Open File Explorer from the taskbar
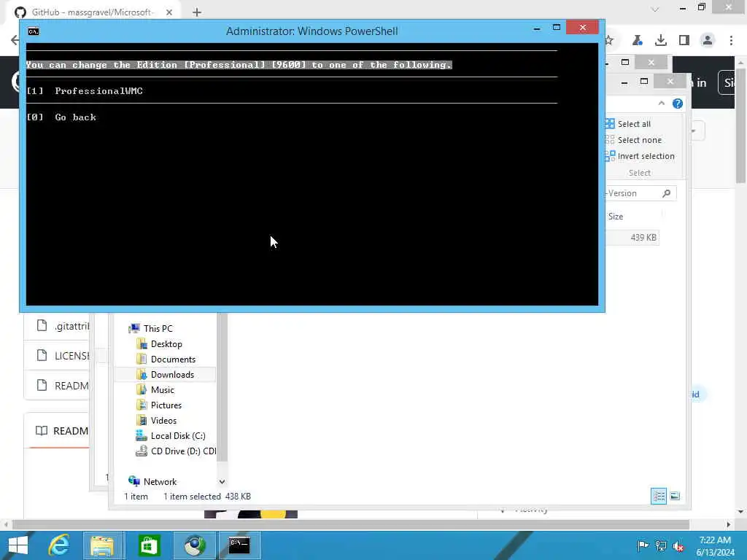 [102, 545]
